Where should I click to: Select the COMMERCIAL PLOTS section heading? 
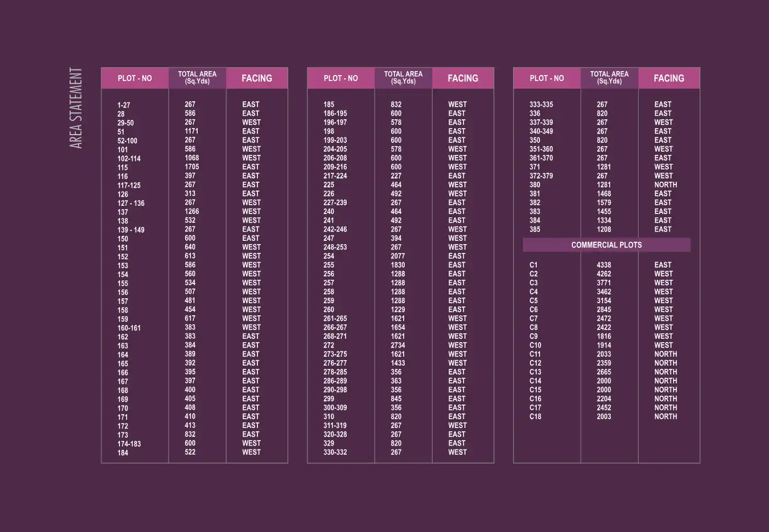pos(606,245)
